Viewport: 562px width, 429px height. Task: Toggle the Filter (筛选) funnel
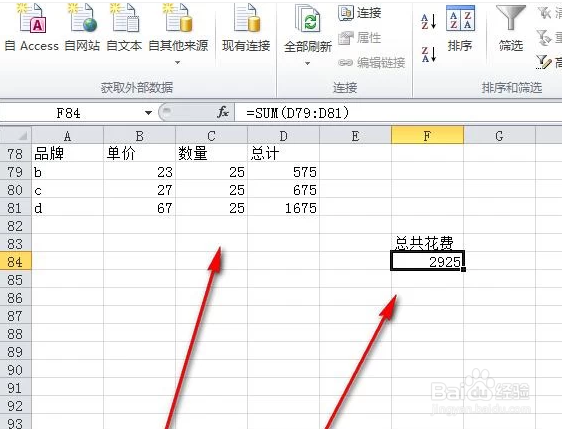click(x=511, y=29)
